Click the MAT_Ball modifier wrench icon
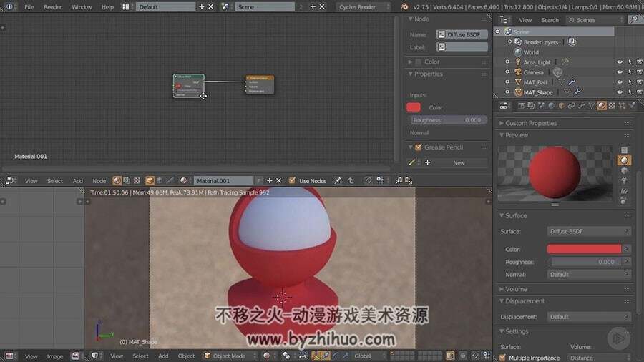The image size is (644, 362). click(x=572, y=82)
